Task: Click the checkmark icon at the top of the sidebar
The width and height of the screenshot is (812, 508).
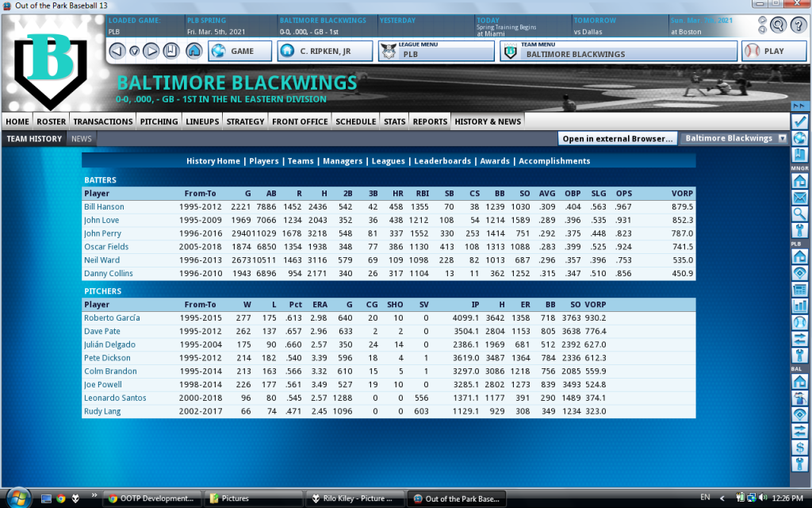Action: tap(800, 121)
